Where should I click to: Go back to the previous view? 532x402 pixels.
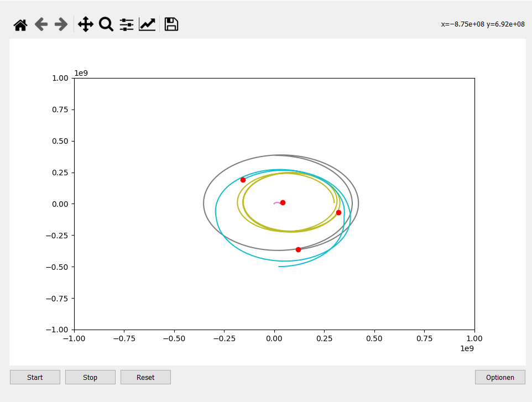coord(41,24)
